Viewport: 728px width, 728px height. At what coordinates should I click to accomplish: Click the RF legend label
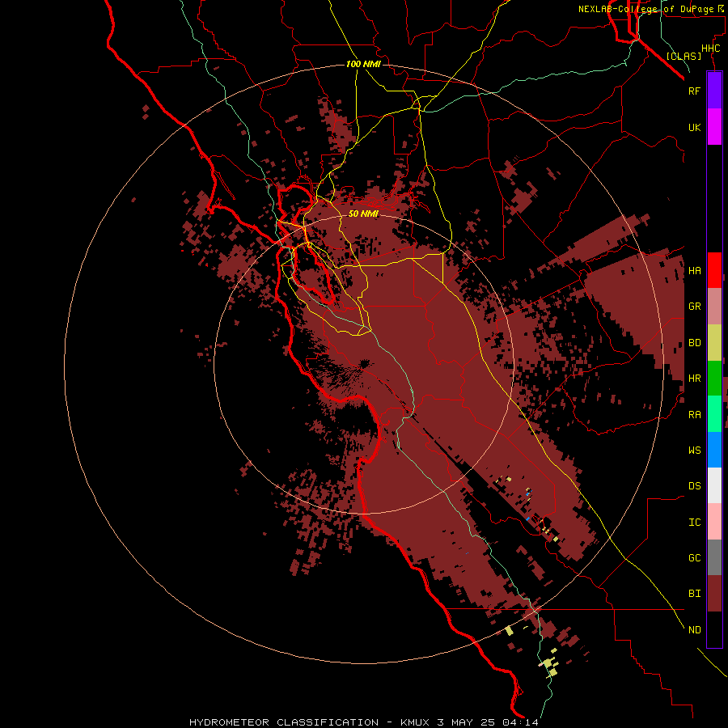(694, 91)
